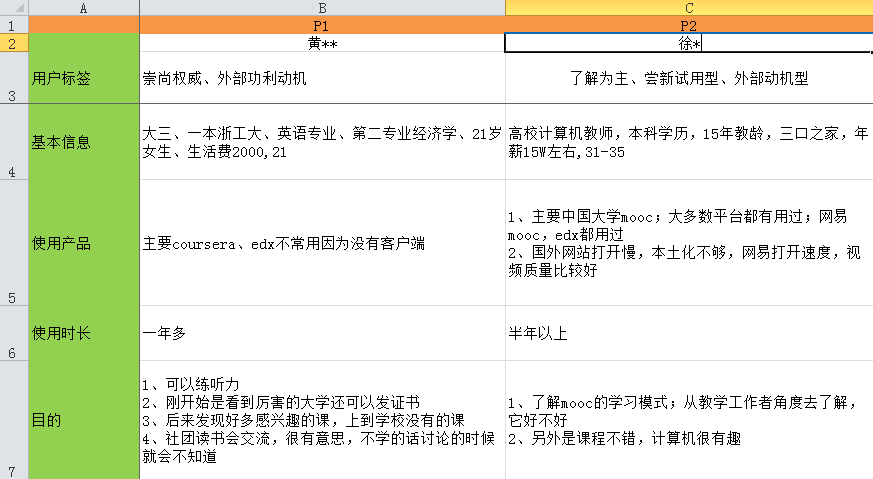Select the green 基本信息 label cell
The image size is (873, 479).
(x=84, y=142)
